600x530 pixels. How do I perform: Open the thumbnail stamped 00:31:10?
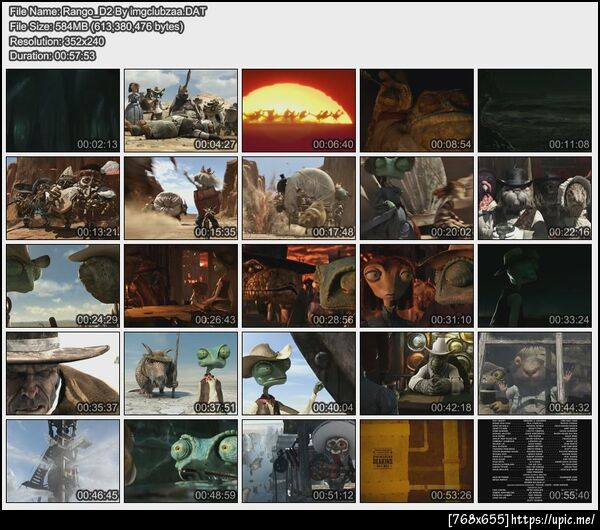click(x=417, y=286)
